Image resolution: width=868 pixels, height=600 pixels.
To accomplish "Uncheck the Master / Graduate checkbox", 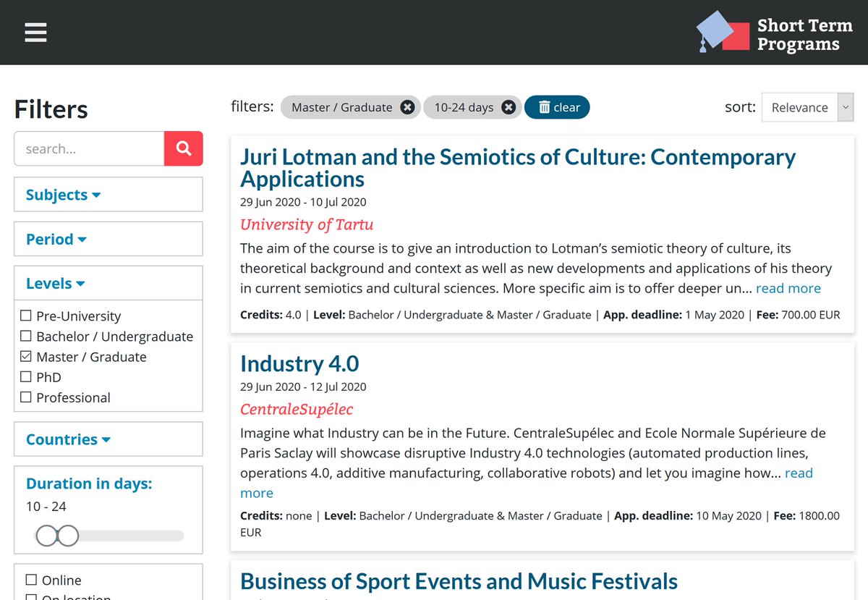I will pos(26,356).
